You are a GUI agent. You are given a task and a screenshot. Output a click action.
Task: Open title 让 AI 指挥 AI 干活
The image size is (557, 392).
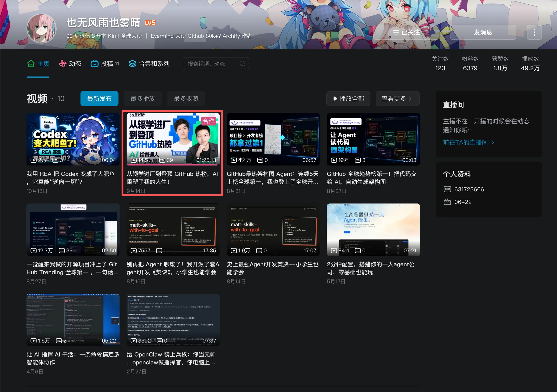tap(73, 358)
